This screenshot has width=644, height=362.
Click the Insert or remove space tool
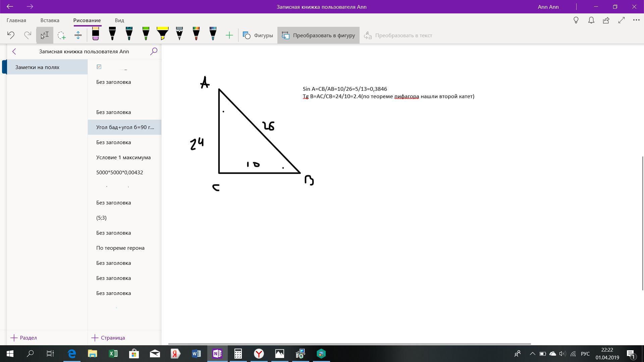tap(78, 35)
